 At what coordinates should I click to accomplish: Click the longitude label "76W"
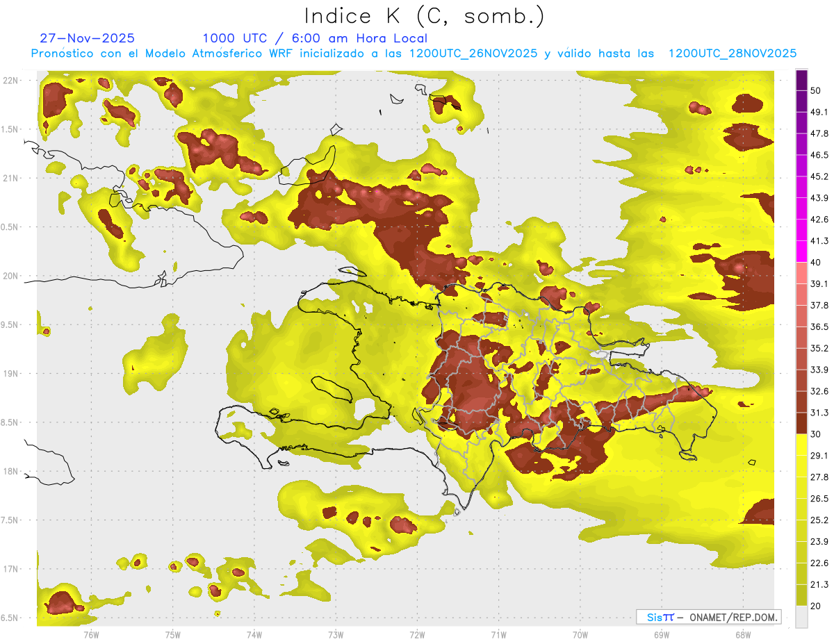[91, 635]
